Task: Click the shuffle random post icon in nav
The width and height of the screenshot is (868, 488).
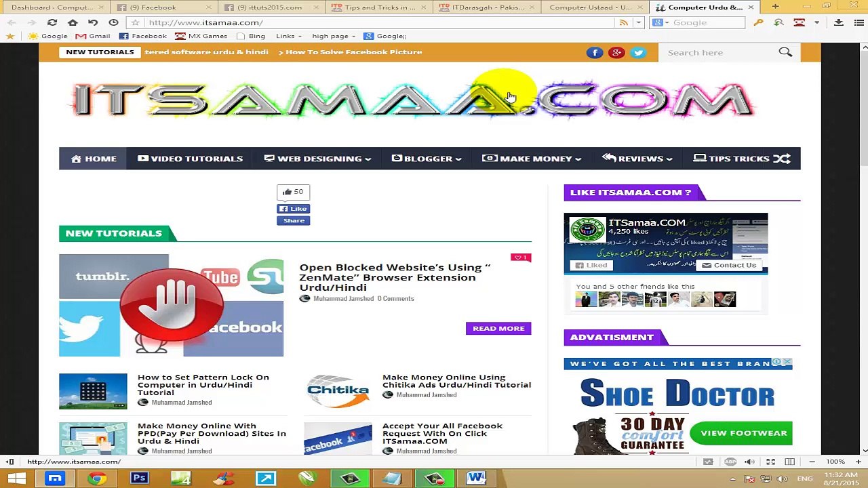Action: point(782,159)
